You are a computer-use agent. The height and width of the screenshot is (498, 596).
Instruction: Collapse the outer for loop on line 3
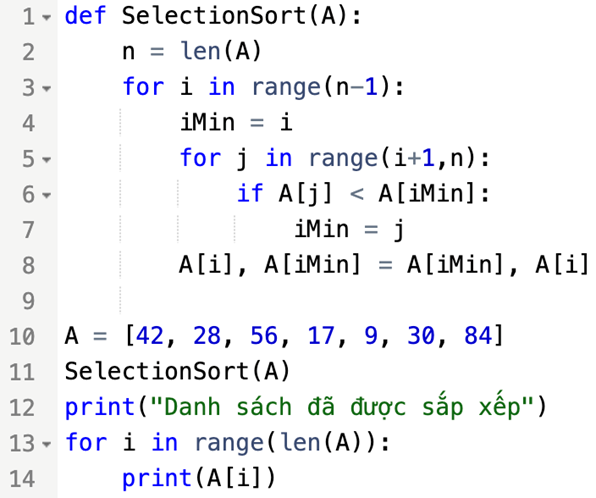coord(46,89)
